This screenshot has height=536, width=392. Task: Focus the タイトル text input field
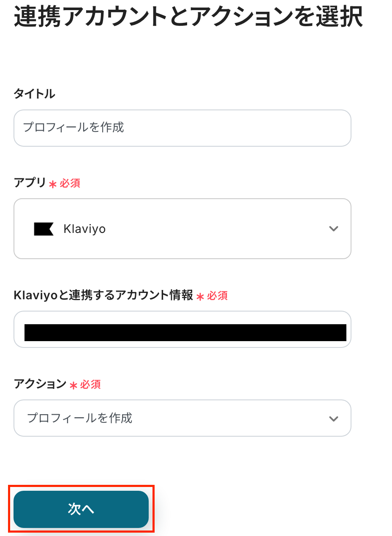click(182, 128)
